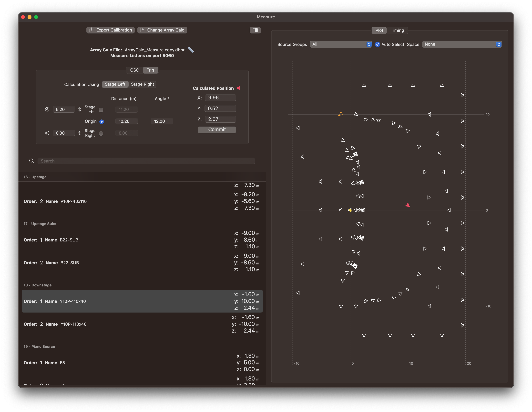Click the yellow highlighted speaker in plot

coord(350,210)
